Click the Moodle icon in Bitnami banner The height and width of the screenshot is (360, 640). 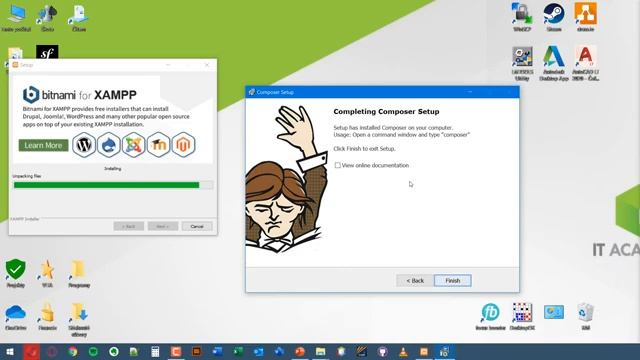tap(158, 144)
